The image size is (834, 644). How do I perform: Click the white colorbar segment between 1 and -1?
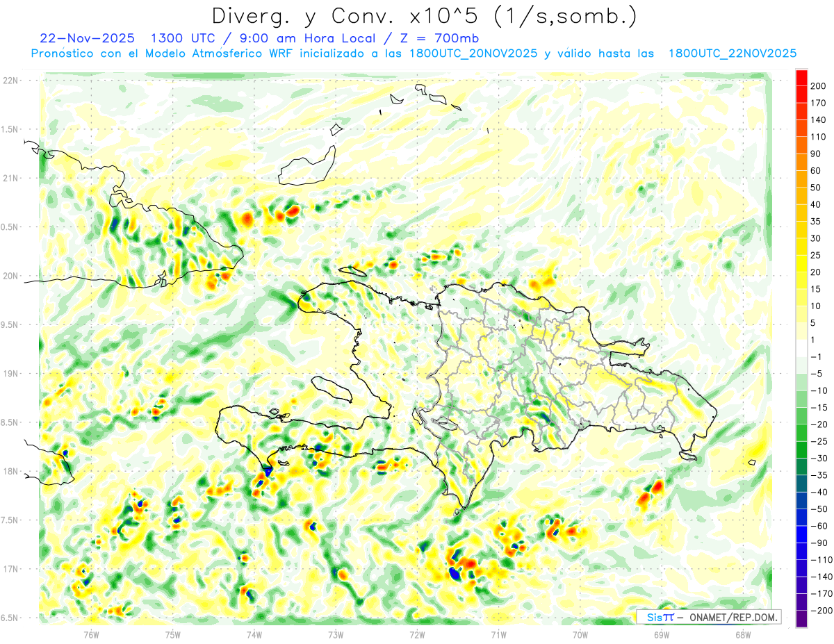tap(801, 349)
